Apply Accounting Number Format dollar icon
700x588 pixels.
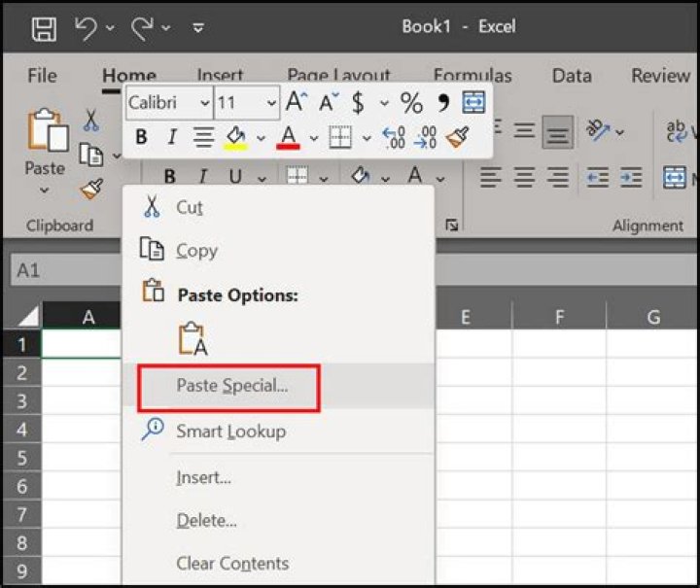pyautogui.click(x=358, y=102)
